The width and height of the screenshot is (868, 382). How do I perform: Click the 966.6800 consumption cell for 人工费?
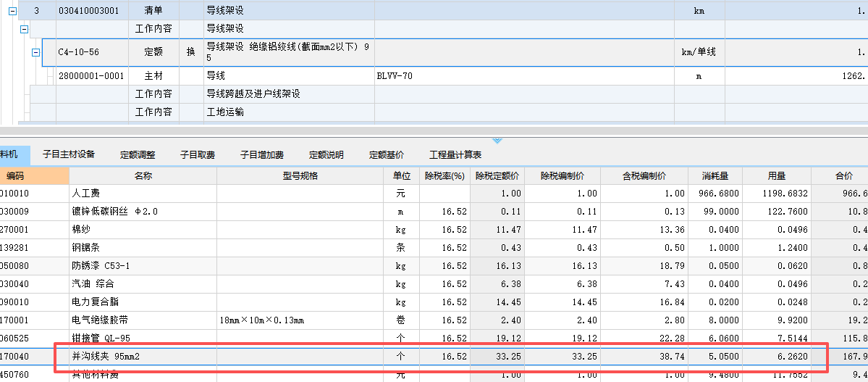715,194
